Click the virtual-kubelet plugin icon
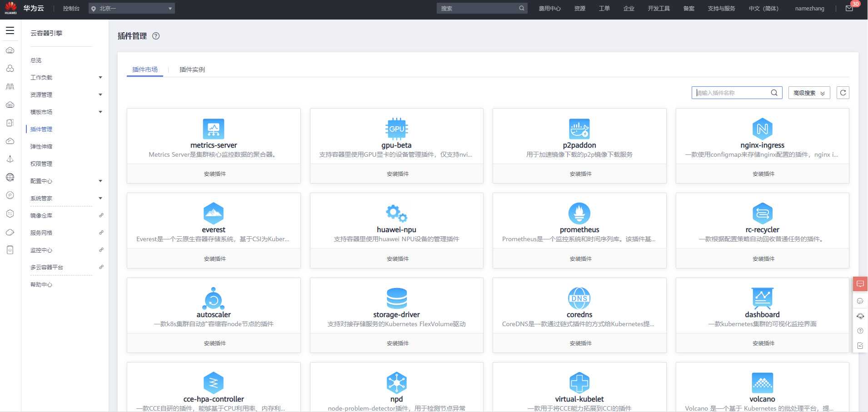Viewport: 868px width, 412px height. coord(579,383)
